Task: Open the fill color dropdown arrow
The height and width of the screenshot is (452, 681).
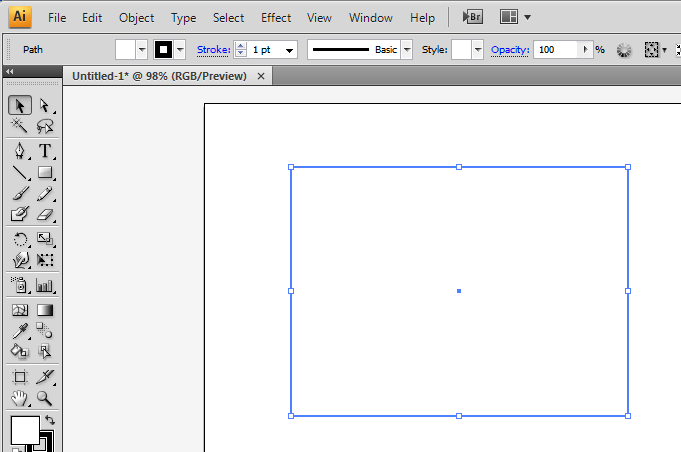Action: 142,50
